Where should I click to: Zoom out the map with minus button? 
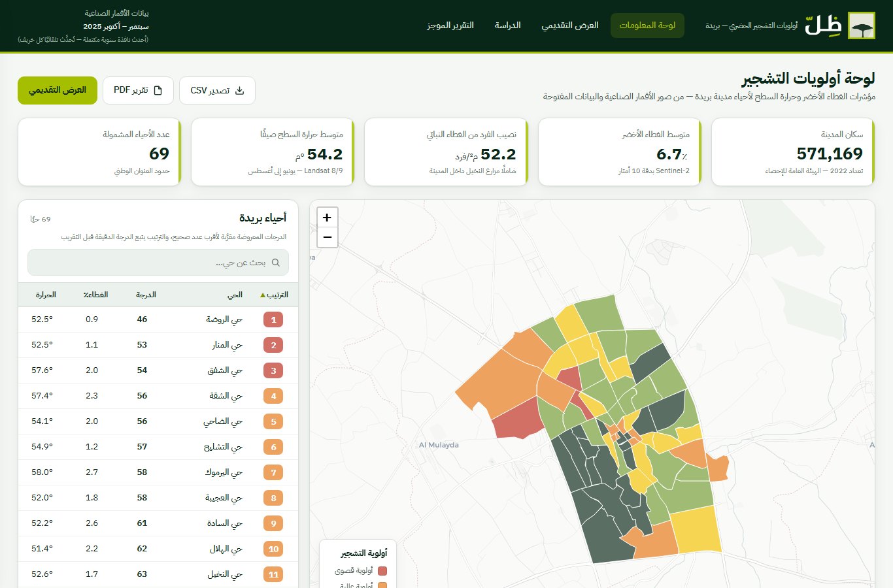[x=328, y=237]
